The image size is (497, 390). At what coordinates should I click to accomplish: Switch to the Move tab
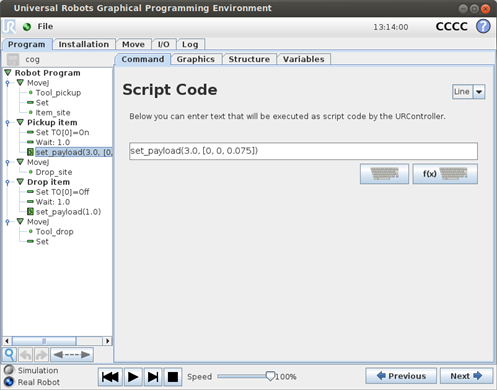click(133, 44)
